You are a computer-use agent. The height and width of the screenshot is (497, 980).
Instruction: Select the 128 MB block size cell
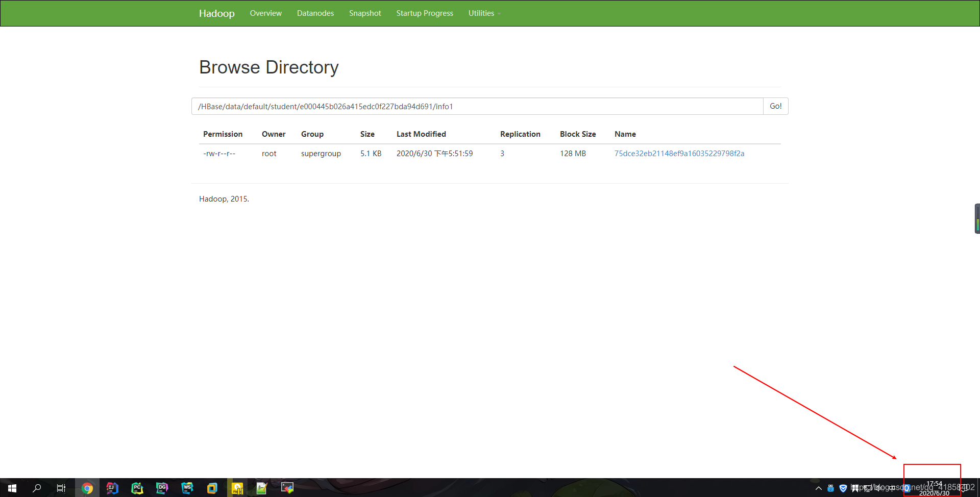(573, 154)
